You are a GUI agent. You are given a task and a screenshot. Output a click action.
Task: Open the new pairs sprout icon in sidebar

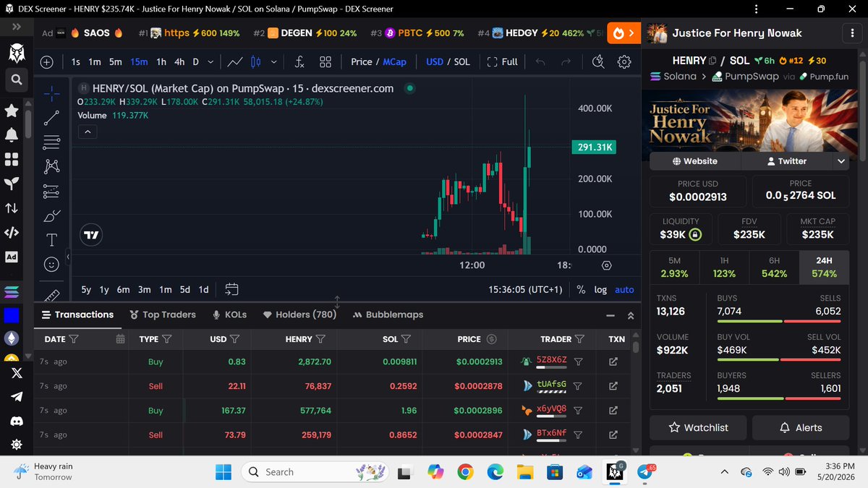pos(12,184)
